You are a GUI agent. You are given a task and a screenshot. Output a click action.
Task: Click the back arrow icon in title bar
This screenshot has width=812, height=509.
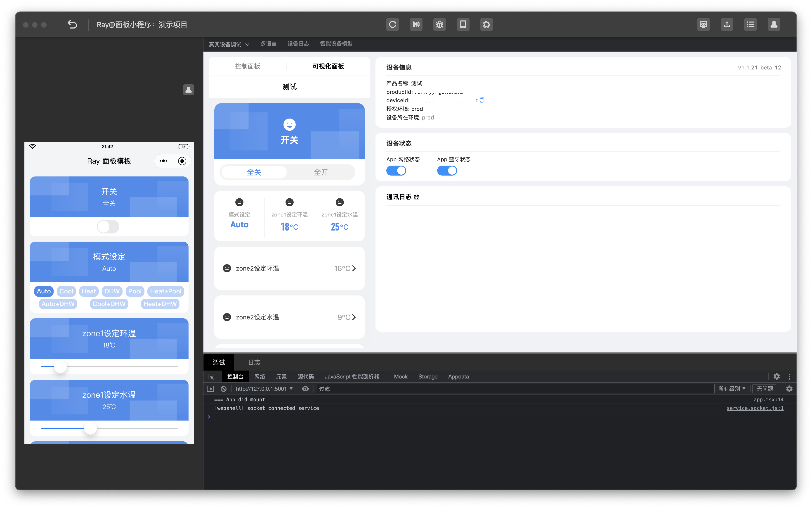click(x=72, y=24)
